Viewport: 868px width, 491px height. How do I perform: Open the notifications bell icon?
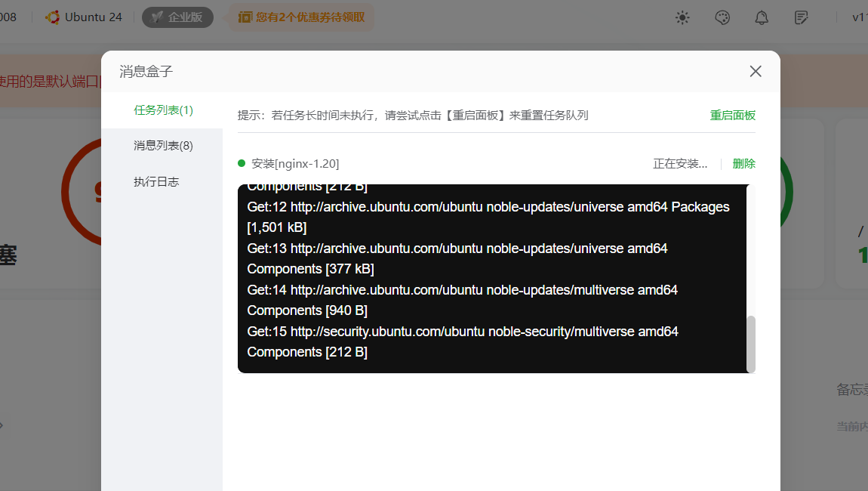pos(762,17)
